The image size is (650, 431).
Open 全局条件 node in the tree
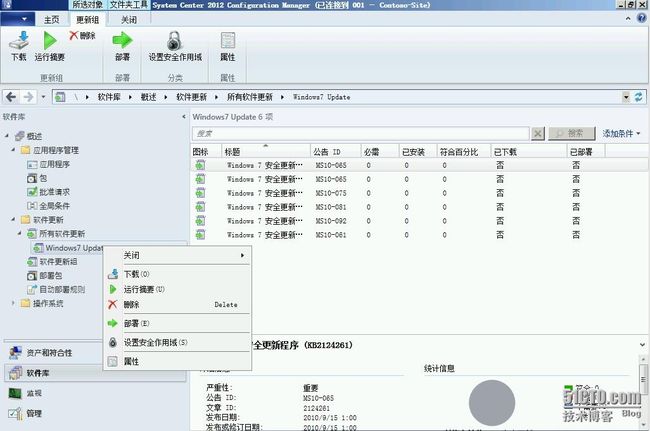pyautogui.click(x=54, y=206)
